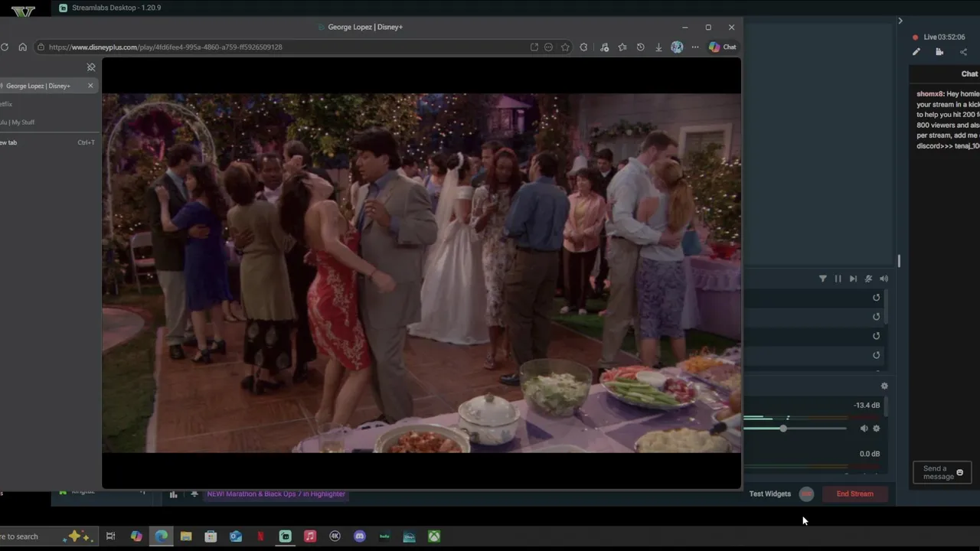The image size is (980, 551).
Task: Refresh the Disney+ page in the browser
Action: [5, 47]
